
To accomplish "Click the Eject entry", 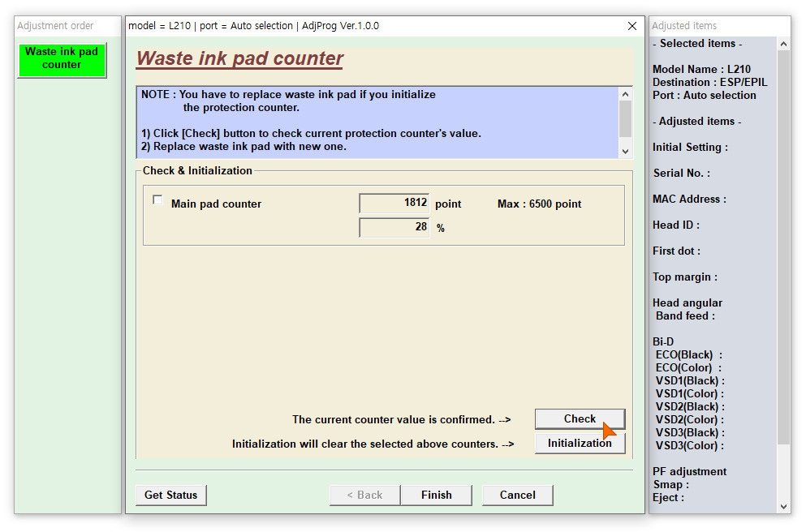I will pyautogui.click(x=668, y=498).
